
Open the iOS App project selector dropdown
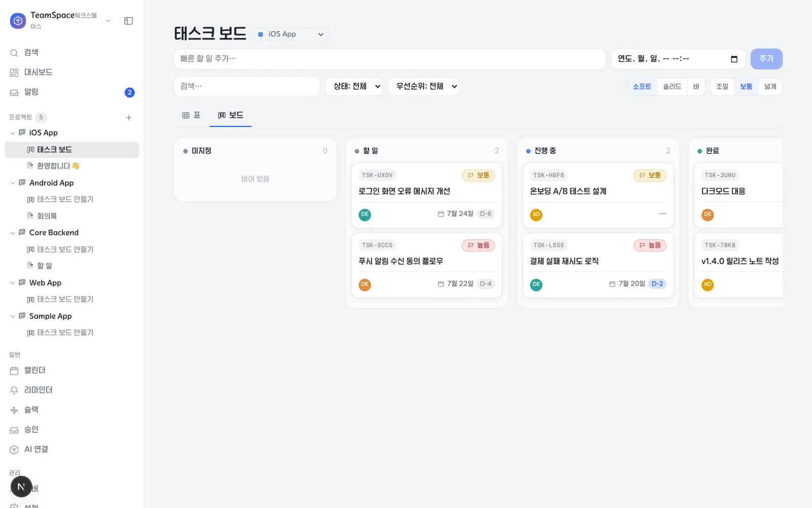291,35
